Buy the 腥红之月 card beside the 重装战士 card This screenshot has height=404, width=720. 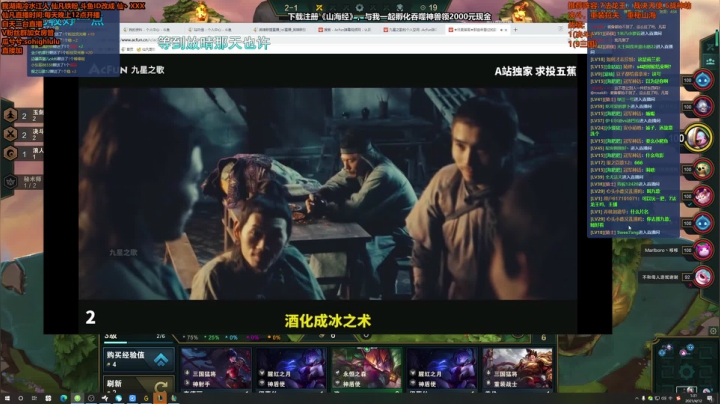(442, 370)
